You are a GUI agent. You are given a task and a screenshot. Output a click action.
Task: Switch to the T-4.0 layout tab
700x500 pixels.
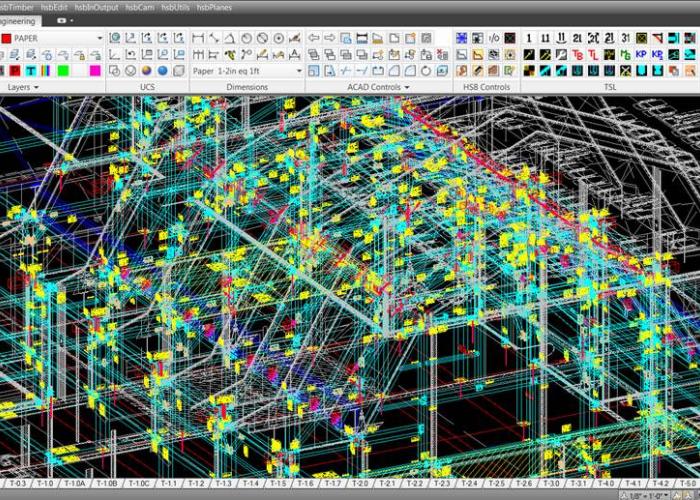(x=606, y=483)
